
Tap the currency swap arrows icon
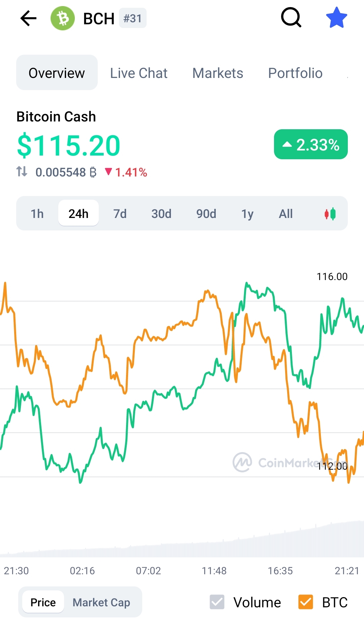point(22,171)
